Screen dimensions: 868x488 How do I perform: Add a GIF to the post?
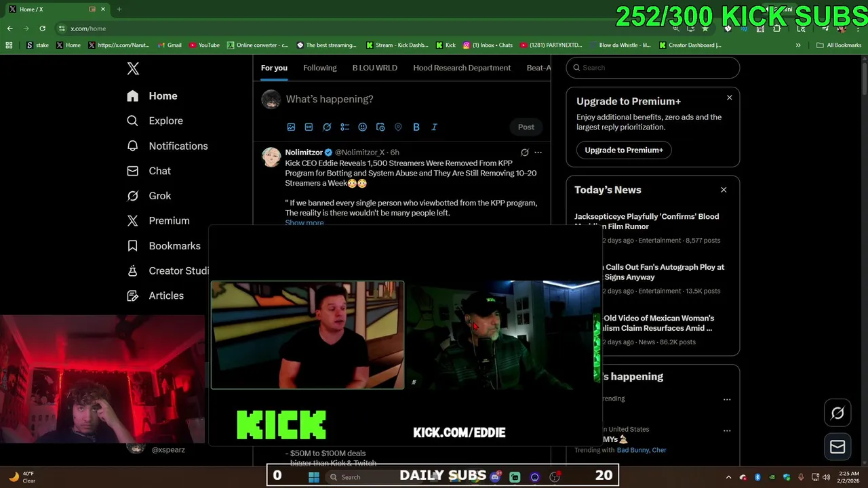(309, 127)
